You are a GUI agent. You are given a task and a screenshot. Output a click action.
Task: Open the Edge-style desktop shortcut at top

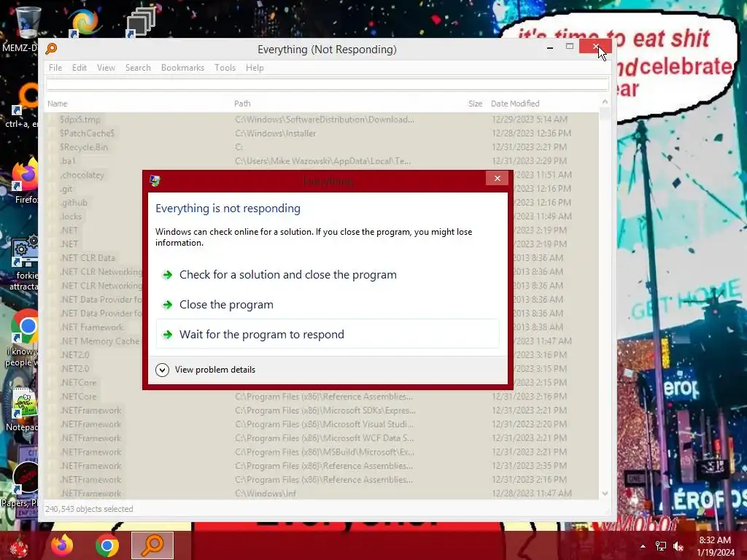coord(84,23)
